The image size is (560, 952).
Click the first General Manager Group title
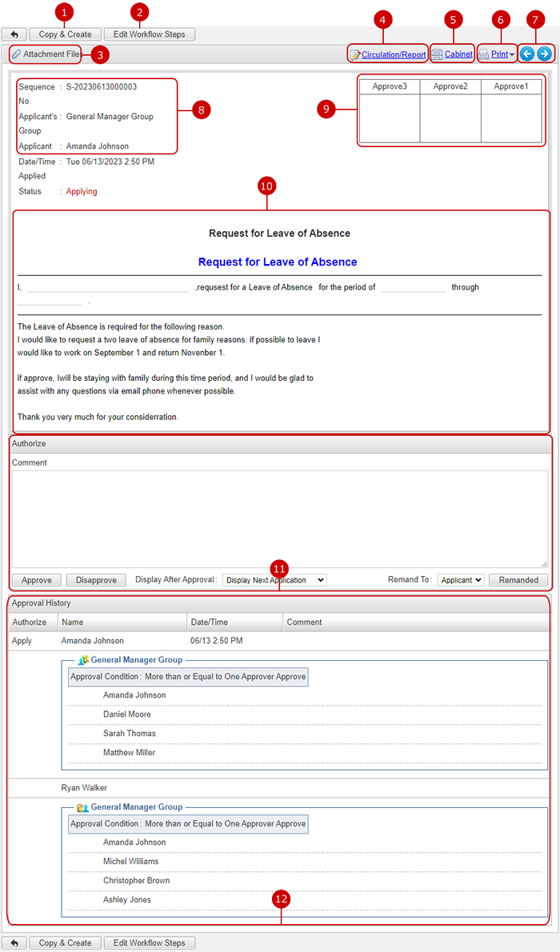[x=137, y=659]
